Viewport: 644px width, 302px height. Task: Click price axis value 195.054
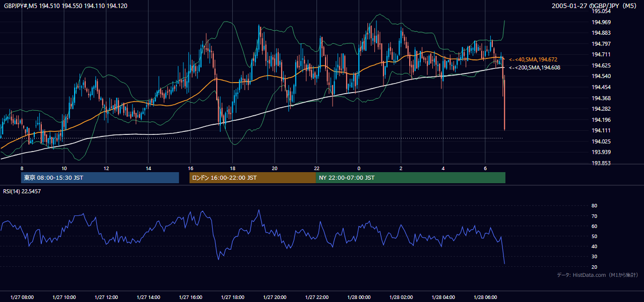tap(601, 11)
